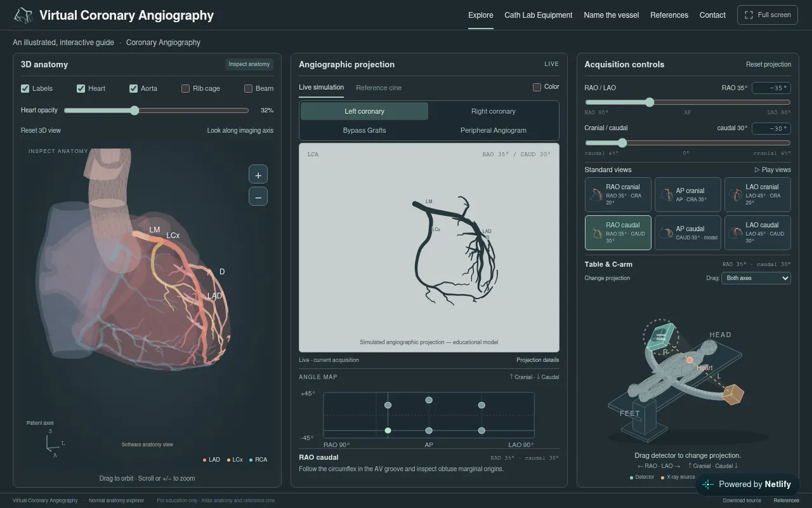The height and width of the screenshot is (508, 812).
Task: Select the LAO caudal standard view card
Action: click(757, 233)
